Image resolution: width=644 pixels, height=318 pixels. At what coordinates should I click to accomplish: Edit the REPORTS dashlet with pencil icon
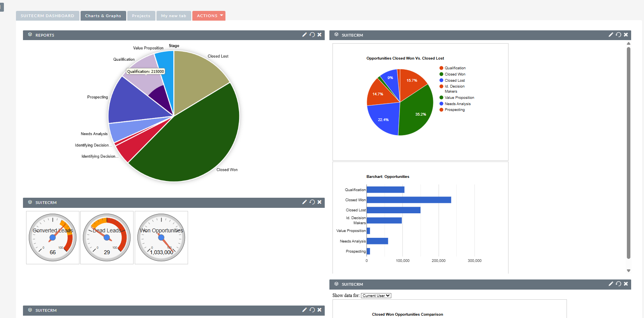[304, 35]
